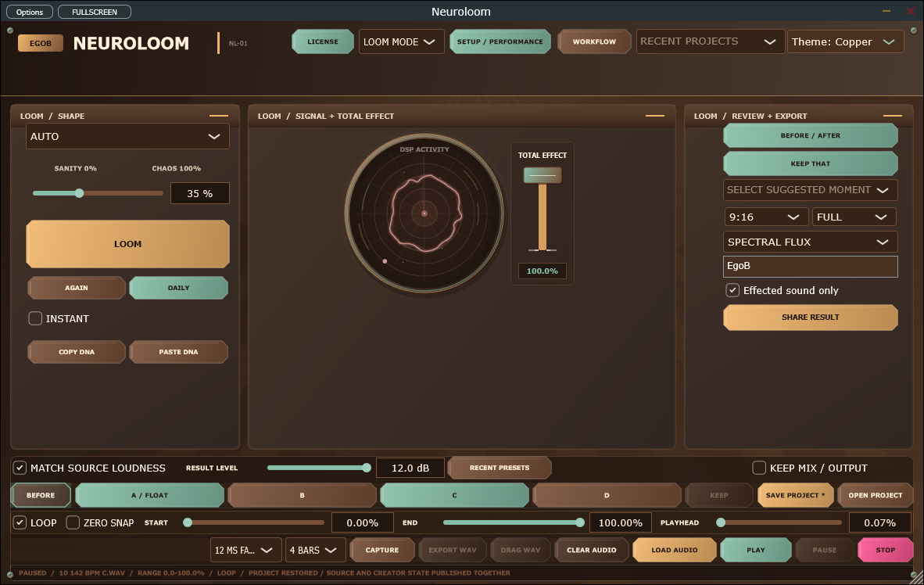Screen dimensions: 924x585
Task: Click the Daily button
Action: (178, 288)
